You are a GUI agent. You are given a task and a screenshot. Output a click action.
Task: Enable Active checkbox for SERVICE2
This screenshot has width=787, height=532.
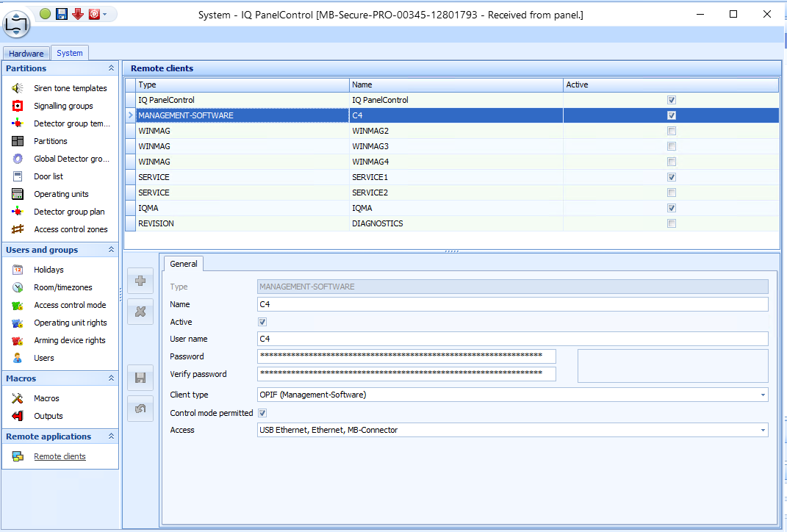click(x=672, y=193)
